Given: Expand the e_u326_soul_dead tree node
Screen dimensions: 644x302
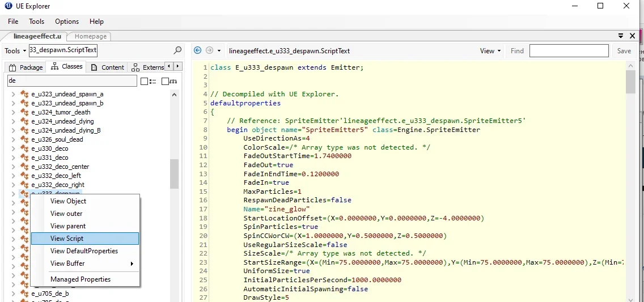Looking at the screenshot, I should click(x=13, y=139).
